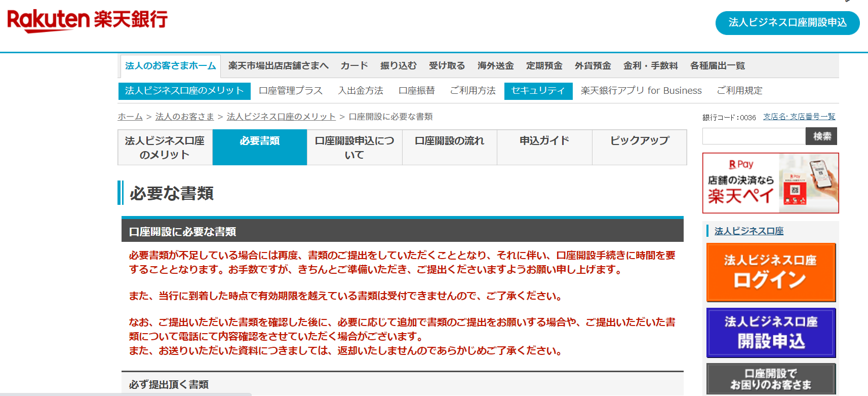Click the orange 法人ビジネス口座 ログイン button
The height and width of the screenshot is (396, 868).
tap(771, 272)
